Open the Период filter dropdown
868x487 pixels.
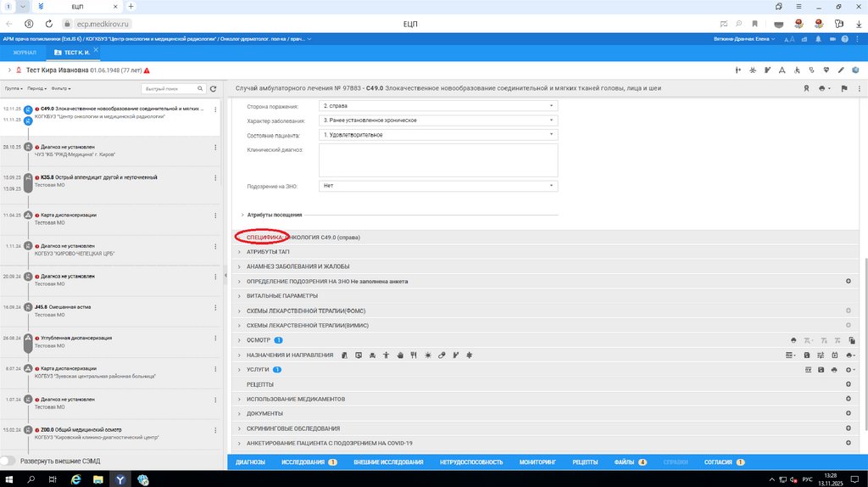pos(36,88)
